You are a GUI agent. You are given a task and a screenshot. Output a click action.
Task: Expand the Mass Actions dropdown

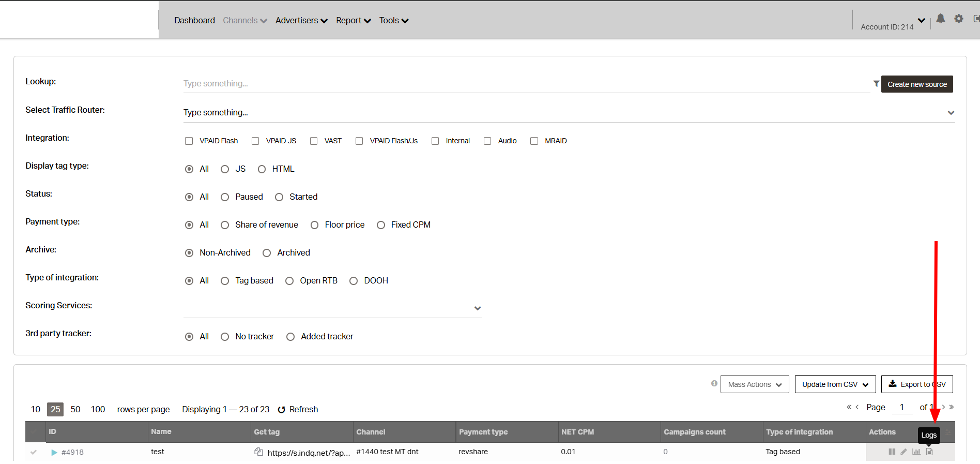click(755, 384)
